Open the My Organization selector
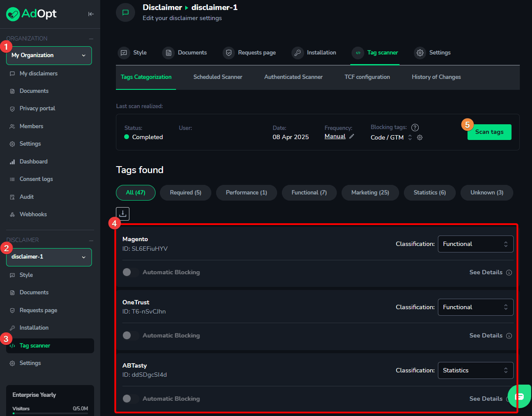The width and height of the screenshot is (532, 416). (x=49, y=55)
